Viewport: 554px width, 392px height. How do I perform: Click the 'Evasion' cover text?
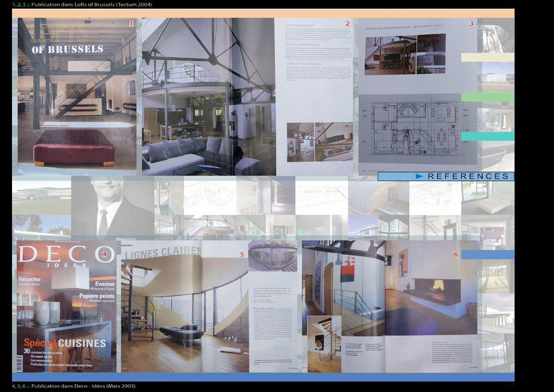105,284
